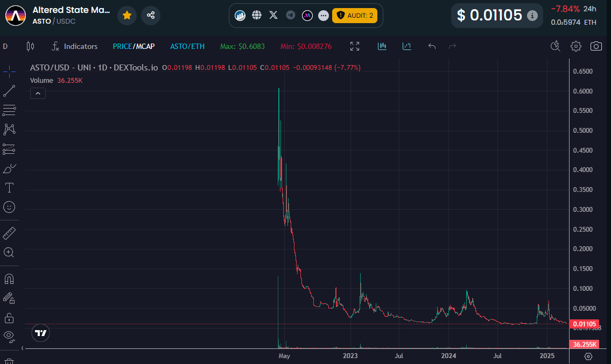Open the Telegram social link icon
611x364 pixels.
tap(290, 16)
